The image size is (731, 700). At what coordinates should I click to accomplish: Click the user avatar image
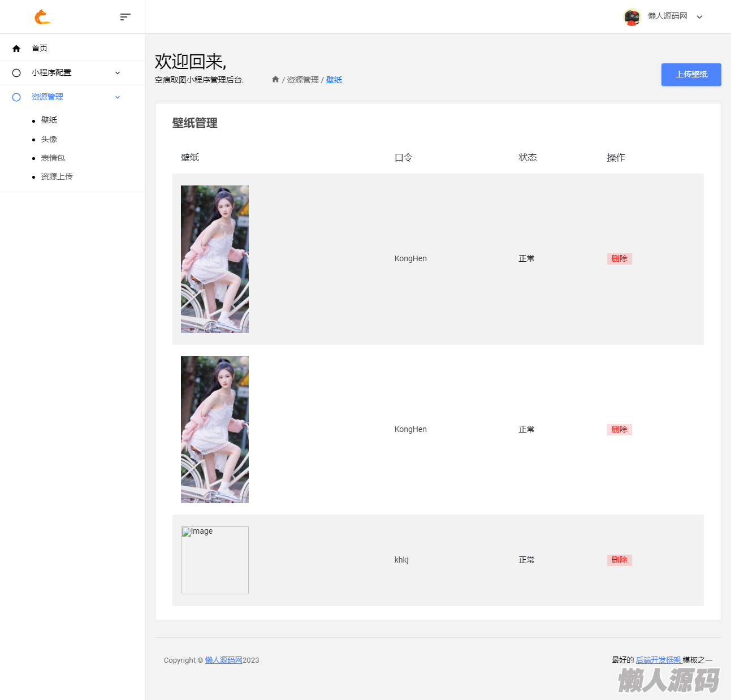(631, 17)
